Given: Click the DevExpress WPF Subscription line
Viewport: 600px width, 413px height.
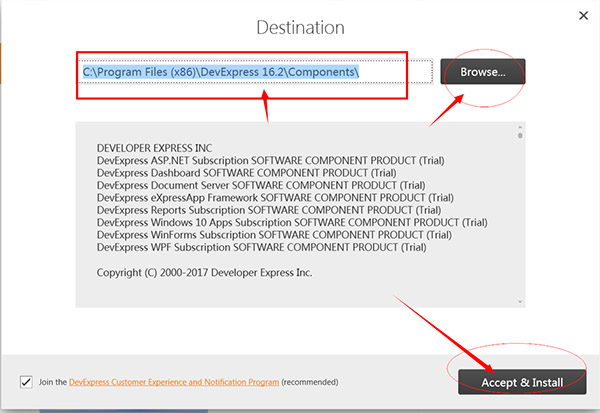Looking at the screenshot, I should (261, 247).
